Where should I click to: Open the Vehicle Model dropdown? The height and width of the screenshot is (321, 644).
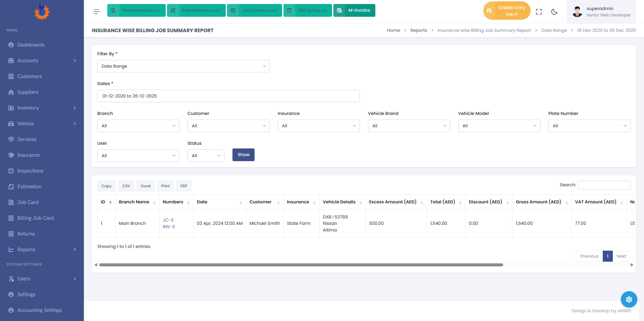click(499, 126)
